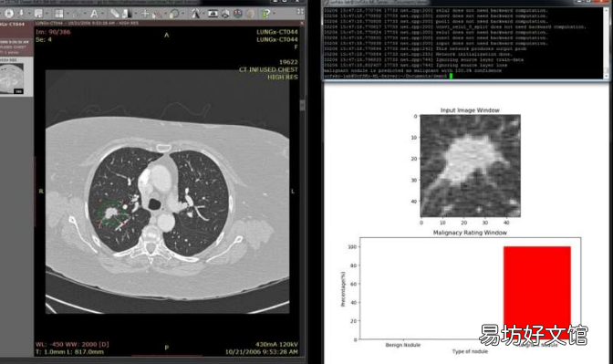Click the window level contrast icon

(127, 14)
